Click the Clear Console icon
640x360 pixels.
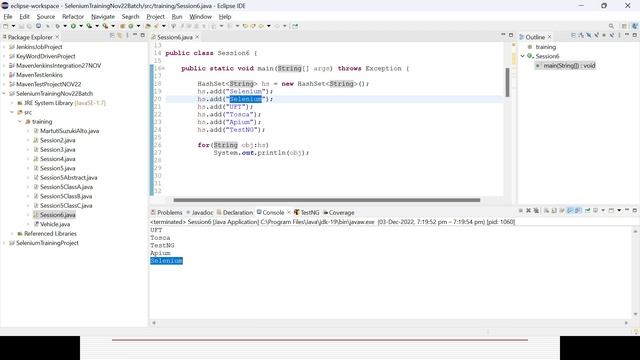point(546,211)
